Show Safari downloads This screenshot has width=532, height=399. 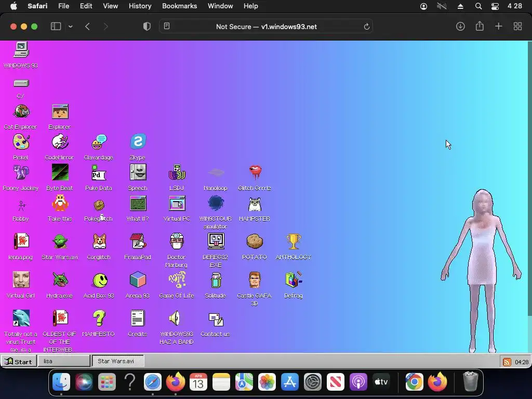(460, 26)
